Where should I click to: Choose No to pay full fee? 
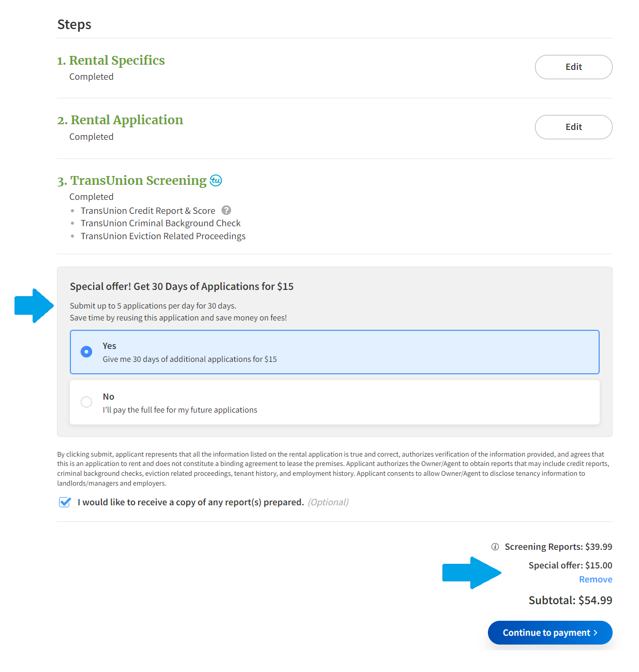point(86,402)
